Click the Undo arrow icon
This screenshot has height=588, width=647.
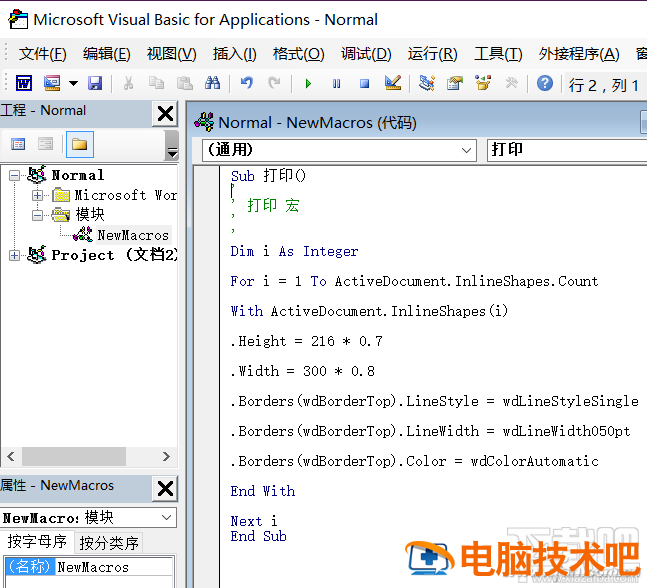[247, 83]
